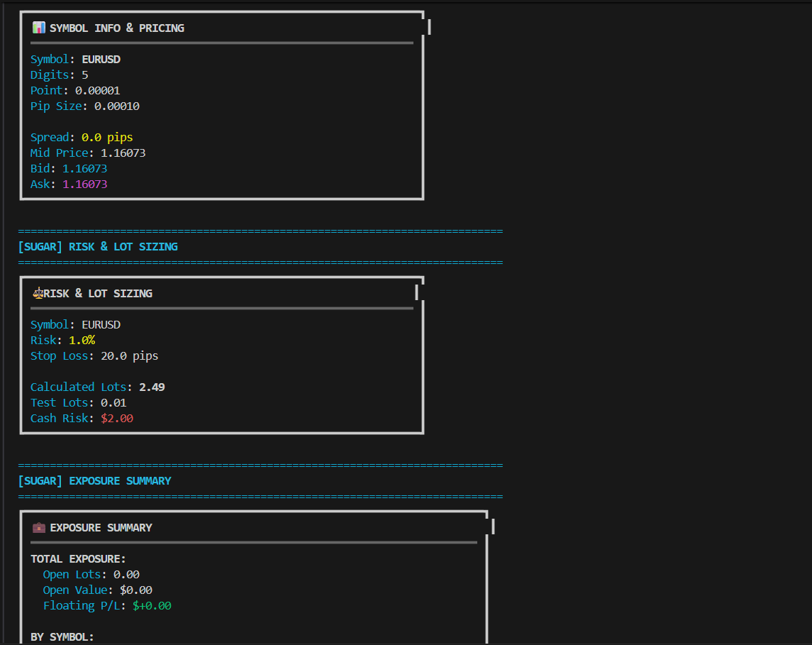
Task: Click the Digits value 5
Action: (x=85, y=75)
